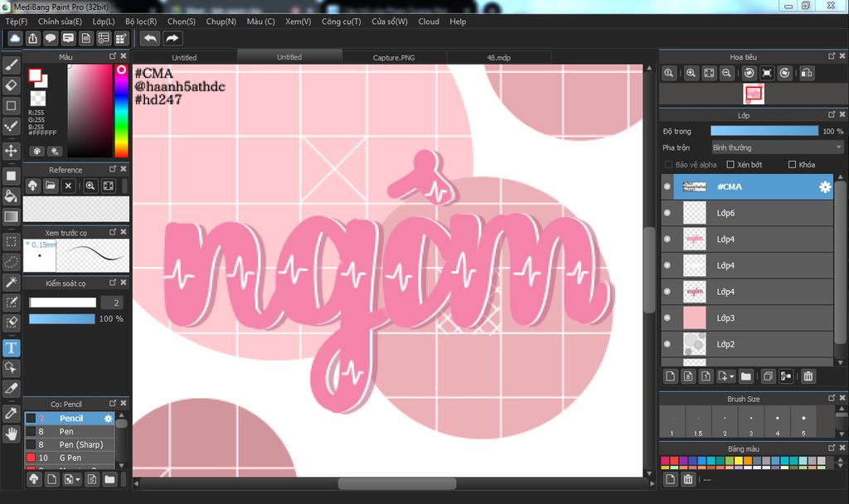Click the brush opacity slider showing 100 %
Image resolution: width=849 pixels, height=504 pixels.
point(61,319)
